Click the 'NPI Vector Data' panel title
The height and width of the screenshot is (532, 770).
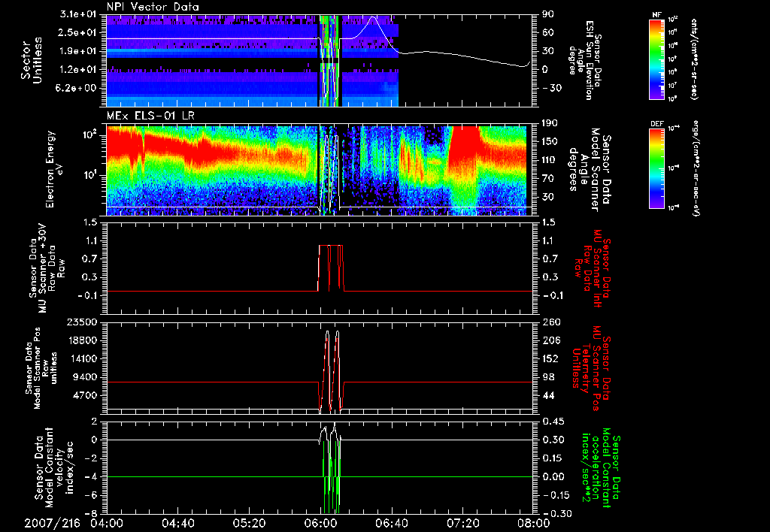pos(153,7)
